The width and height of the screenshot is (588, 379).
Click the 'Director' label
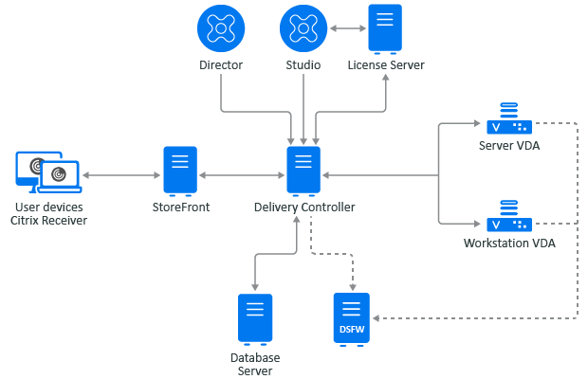coord(221,65)
